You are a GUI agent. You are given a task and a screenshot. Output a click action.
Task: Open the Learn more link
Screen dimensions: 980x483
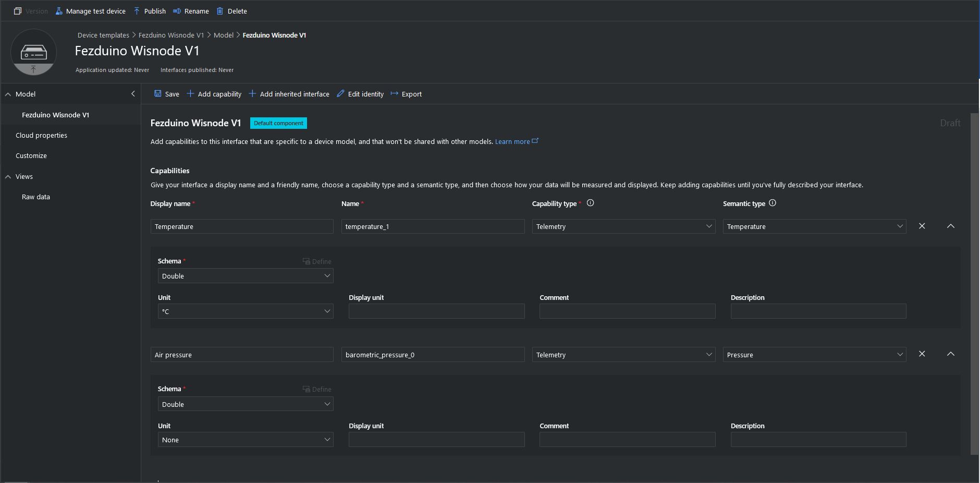point(512,141)
